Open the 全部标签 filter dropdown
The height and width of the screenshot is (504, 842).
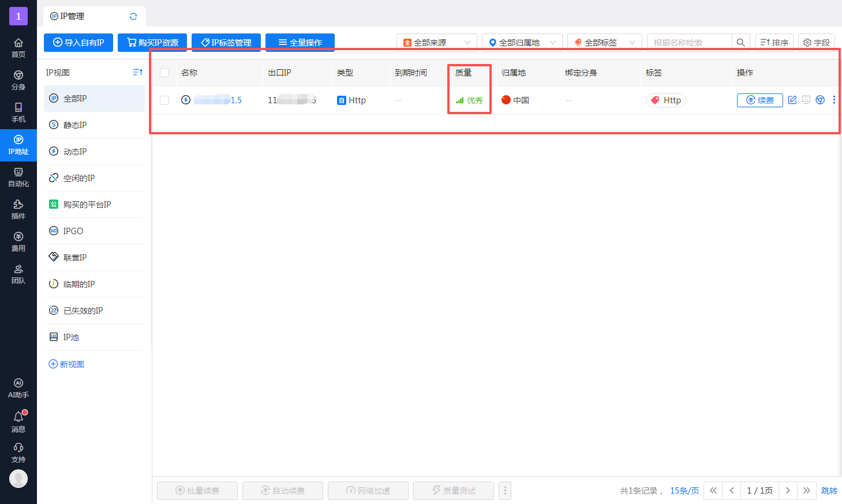click(x=604, y=42)
